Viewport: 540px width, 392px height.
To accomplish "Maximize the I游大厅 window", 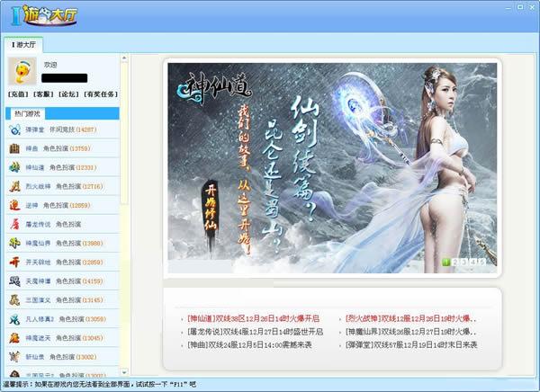I will click(x=520, y=7).
